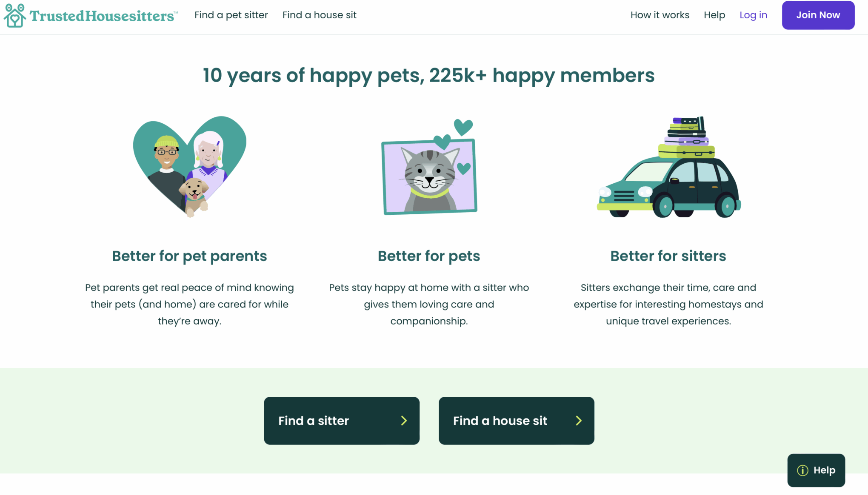Open Help in the top navigation

[x=714, y=15]
